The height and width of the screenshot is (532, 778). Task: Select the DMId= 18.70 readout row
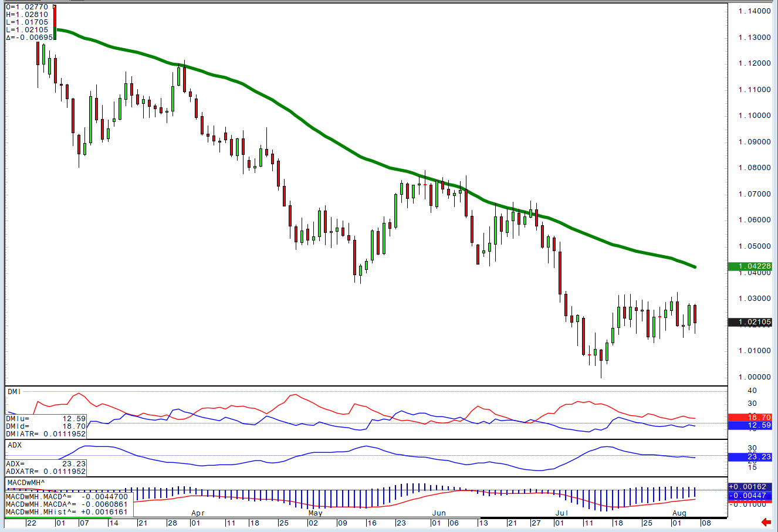[x=46, y=426]
